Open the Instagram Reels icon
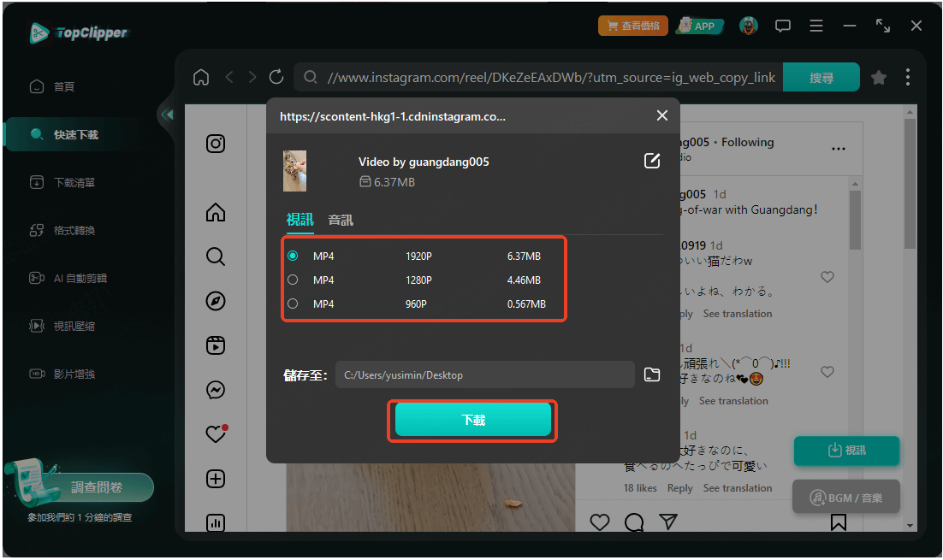 pyautogui.click(x=216, y=345)
